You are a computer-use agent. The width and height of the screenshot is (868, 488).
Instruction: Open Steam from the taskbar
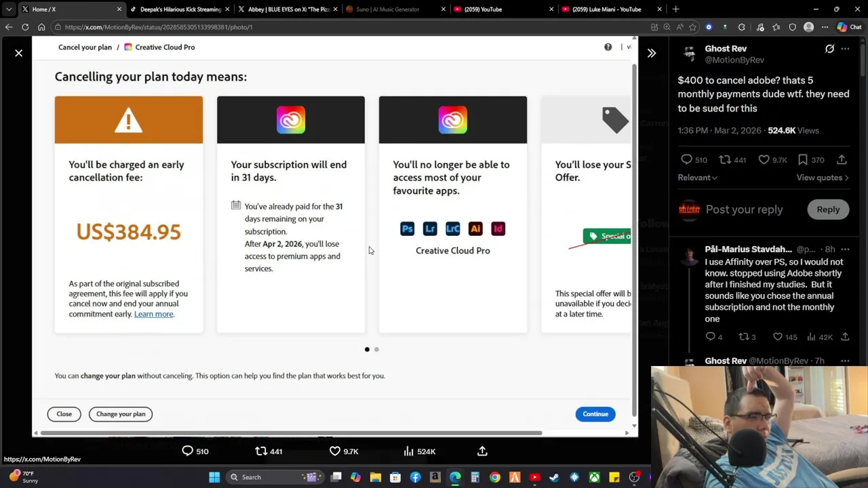click(x=554, y=477)
